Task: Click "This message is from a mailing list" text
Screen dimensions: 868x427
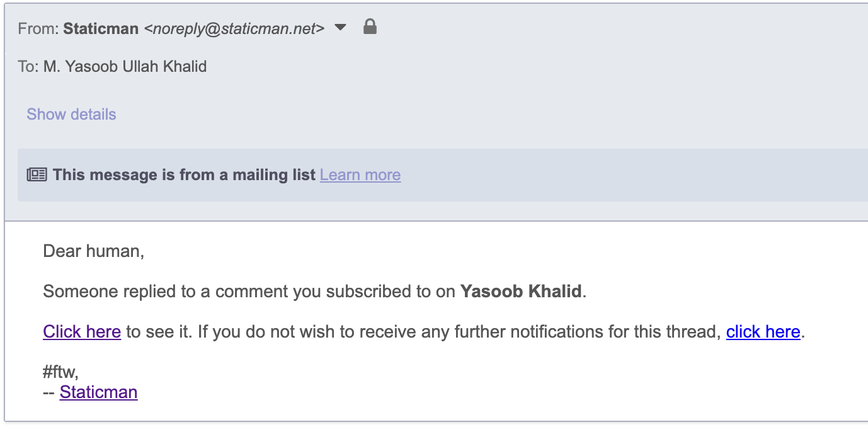Action: (x=184, y=175)
